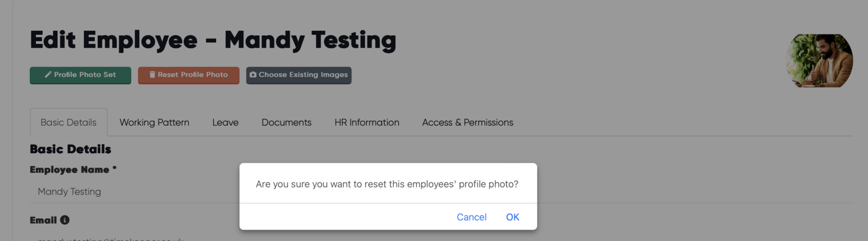Open the Leave tab
The width and height of the screenshot is (868, 241).
coord(225,122)
